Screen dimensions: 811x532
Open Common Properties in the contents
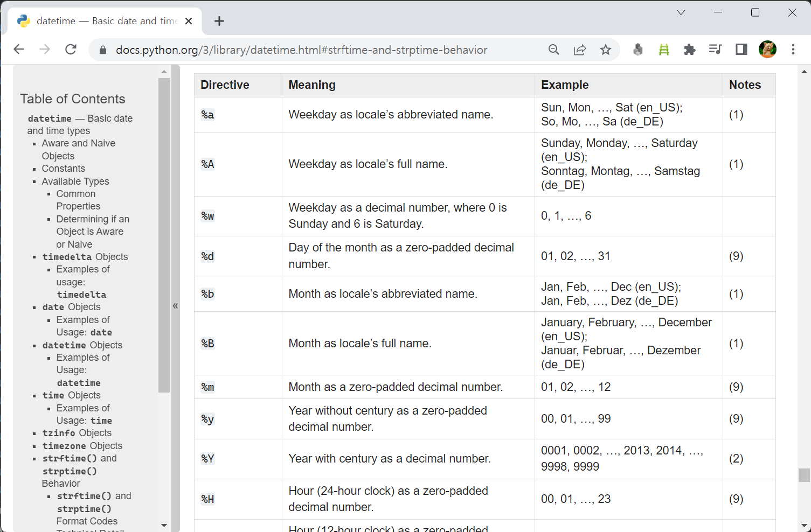(78, 200)
